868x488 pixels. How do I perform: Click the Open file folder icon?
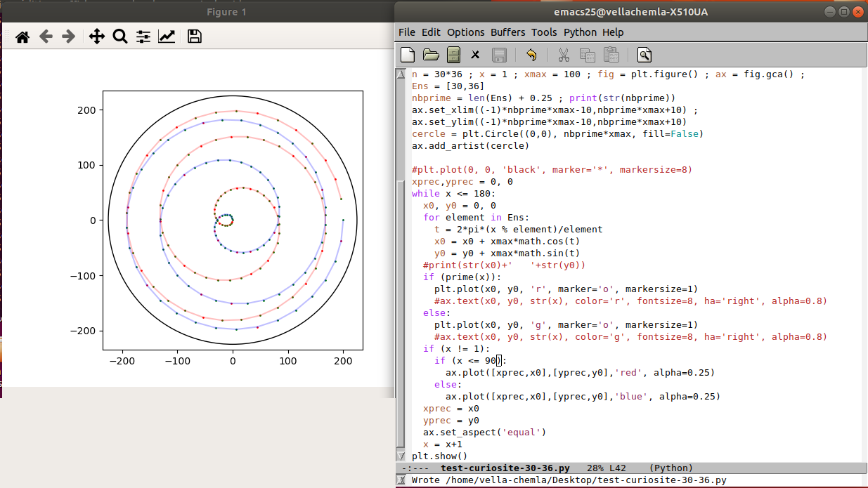click(x=431, y=55)
